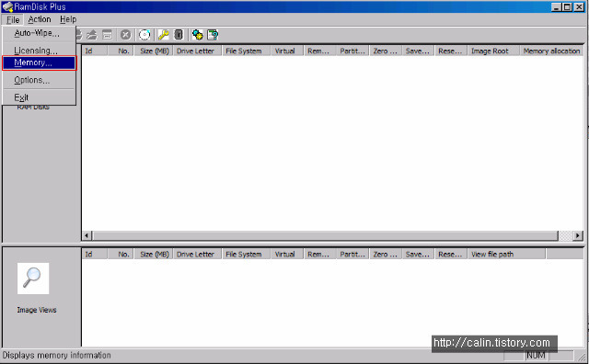Sort RAM Disks list by Id column
This screenshot has height=364, width=589.
(95, 51)
